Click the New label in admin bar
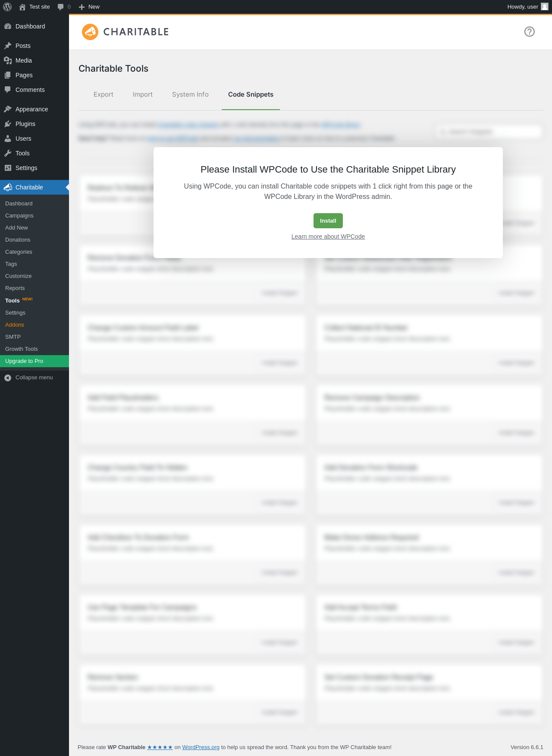The width and height of the screenshot is (552, 756). pyautogui.click(x=94, y=7)
